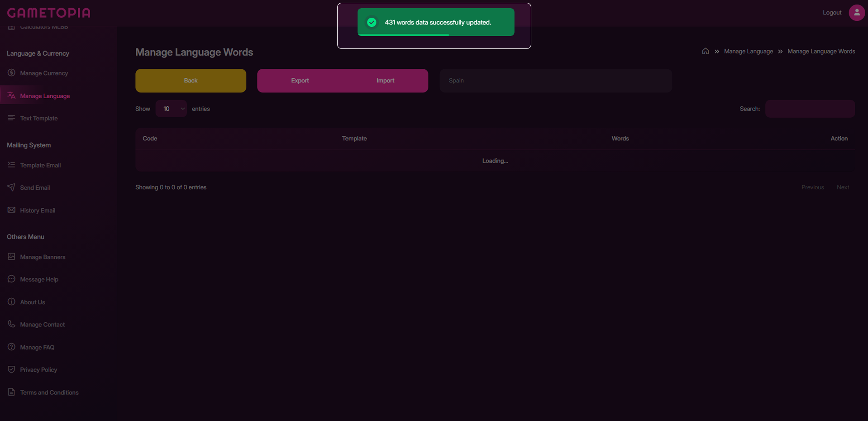Click the Privacy Policy shield icon

coord(11,369)
